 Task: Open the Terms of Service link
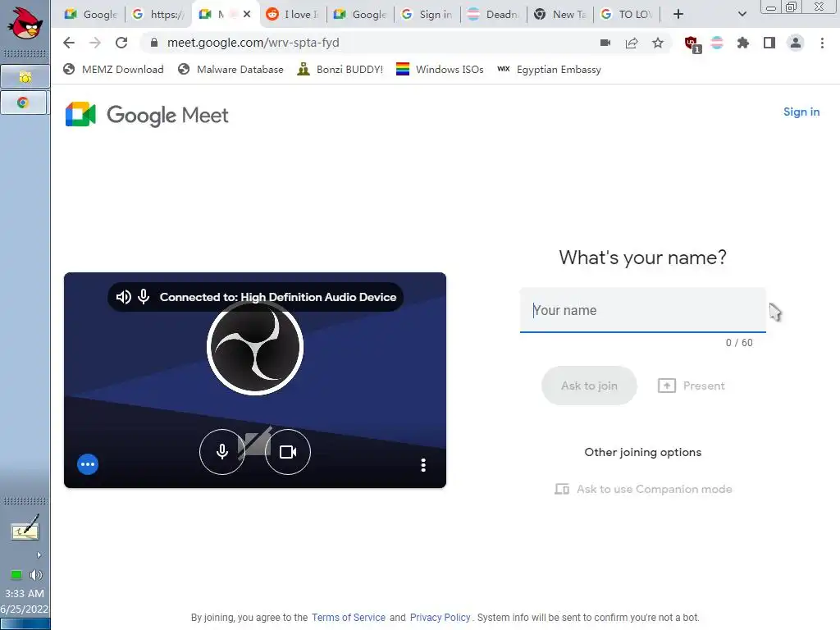coord(348,617)
